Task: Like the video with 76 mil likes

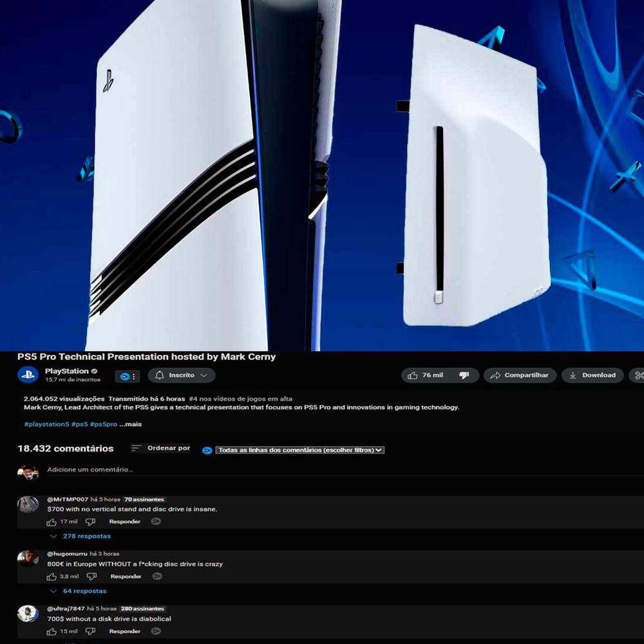Action: point(425,375)
